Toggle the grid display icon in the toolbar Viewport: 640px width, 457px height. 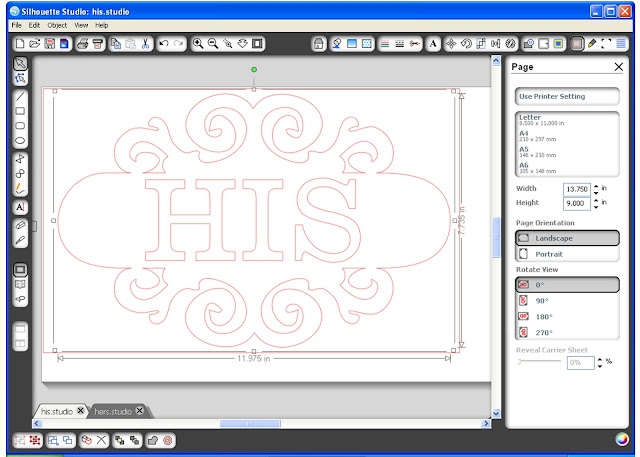click(621, 44)
